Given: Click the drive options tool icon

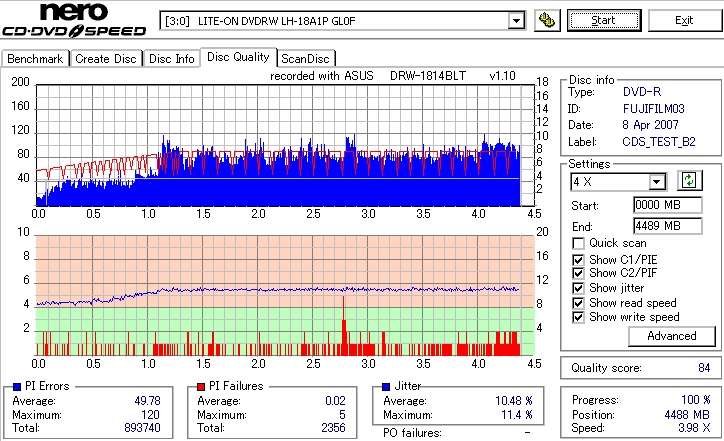Looking at the screenshot, I should (x=547, y=20).
